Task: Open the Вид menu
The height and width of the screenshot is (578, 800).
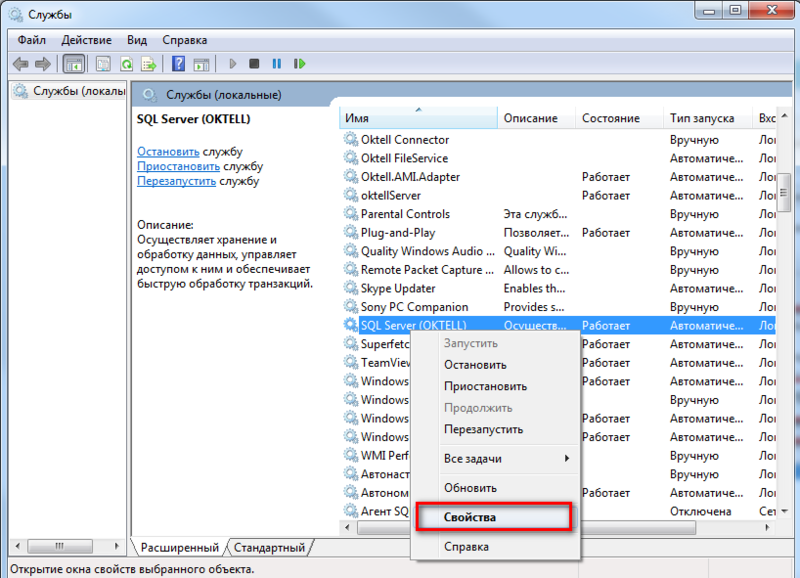Action: (x=137, y=40)
